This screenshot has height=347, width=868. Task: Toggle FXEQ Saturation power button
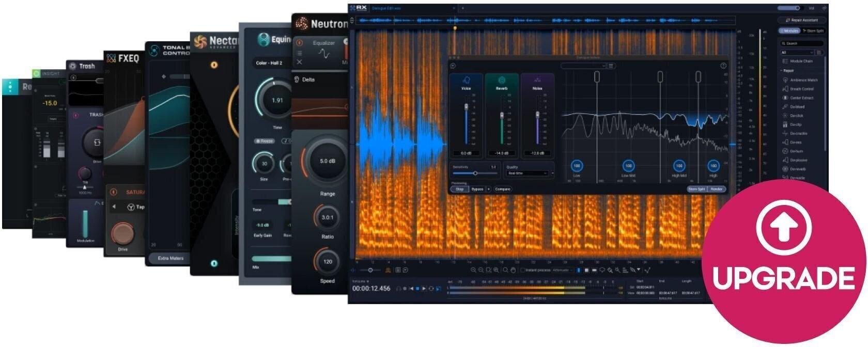[x=114, y=192]
